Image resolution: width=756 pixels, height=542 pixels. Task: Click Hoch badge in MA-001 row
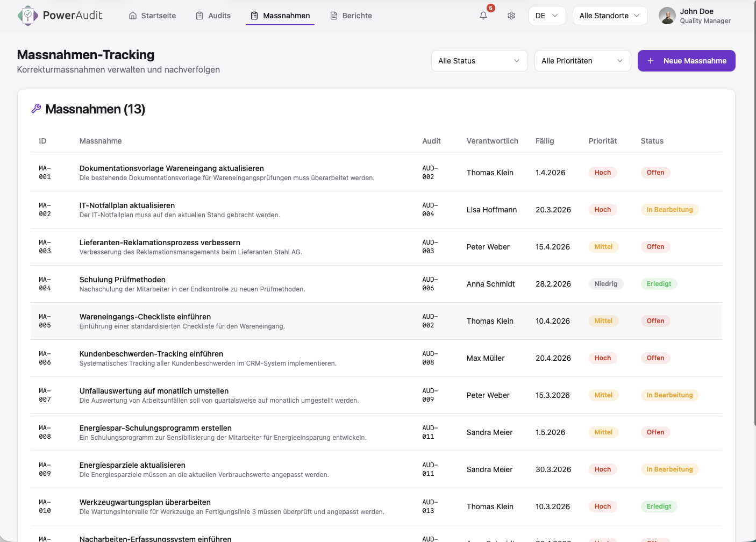pos(603,173)
